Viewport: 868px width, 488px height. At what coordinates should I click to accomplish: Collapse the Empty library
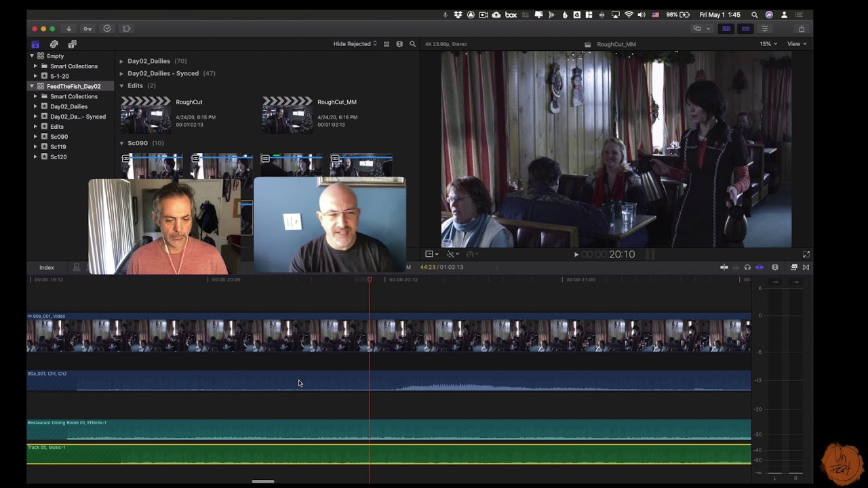(x=32, y=56)
